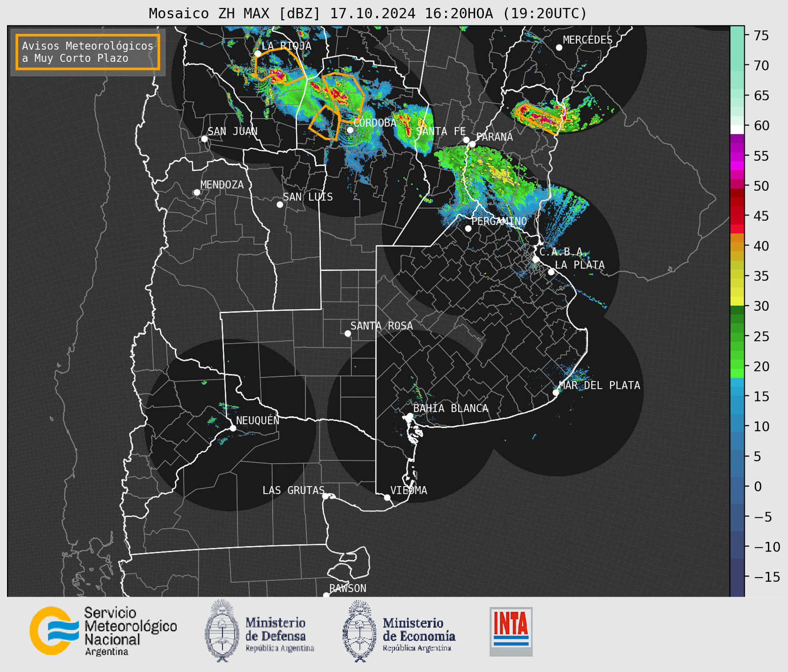The image size is (788, 672).
Task: Click the LAS GRUTAS city dot
Action: pyautogui.click(x=326, y=496)
